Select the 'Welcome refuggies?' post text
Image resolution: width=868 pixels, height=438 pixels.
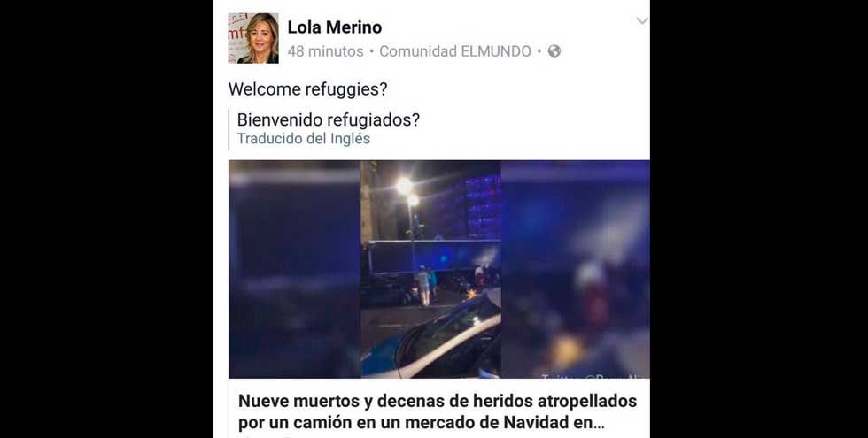(x=307, y=89)
